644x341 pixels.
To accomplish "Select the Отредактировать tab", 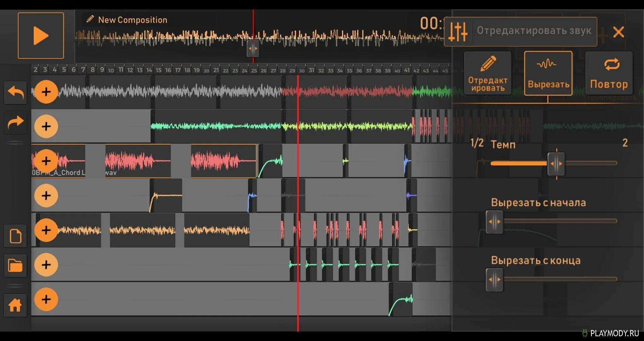I will pyautogui.click(x=488, y=73).
